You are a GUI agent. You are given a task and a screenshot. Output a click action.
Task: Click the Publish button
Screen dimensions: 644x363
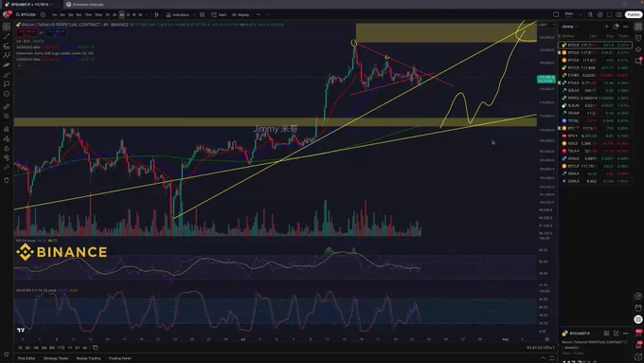[x=634, y=15]
